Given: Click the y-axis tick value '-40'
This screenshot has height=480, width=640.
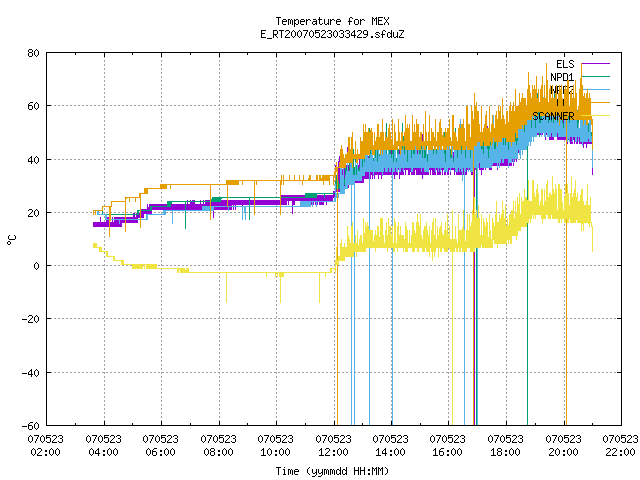Looking at the screenshot, I should (31, 373).
